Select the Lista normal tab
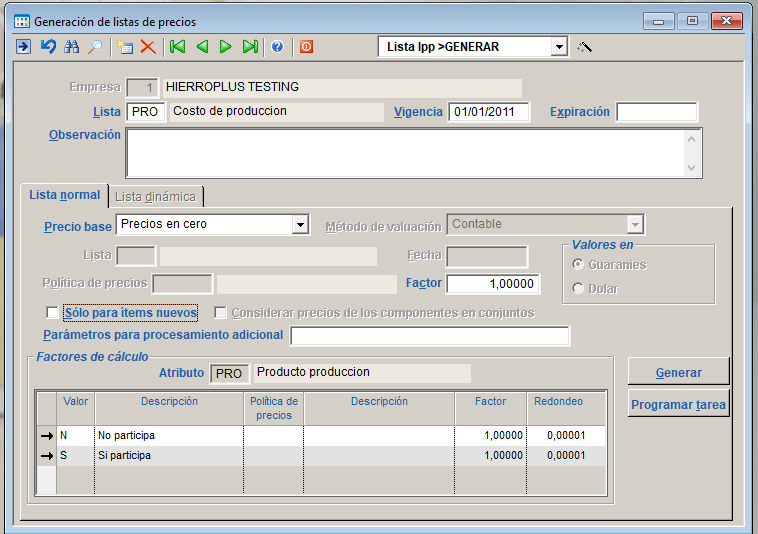Image resolution: width=758 pixels, height=534 pixels. coord(65,195)
